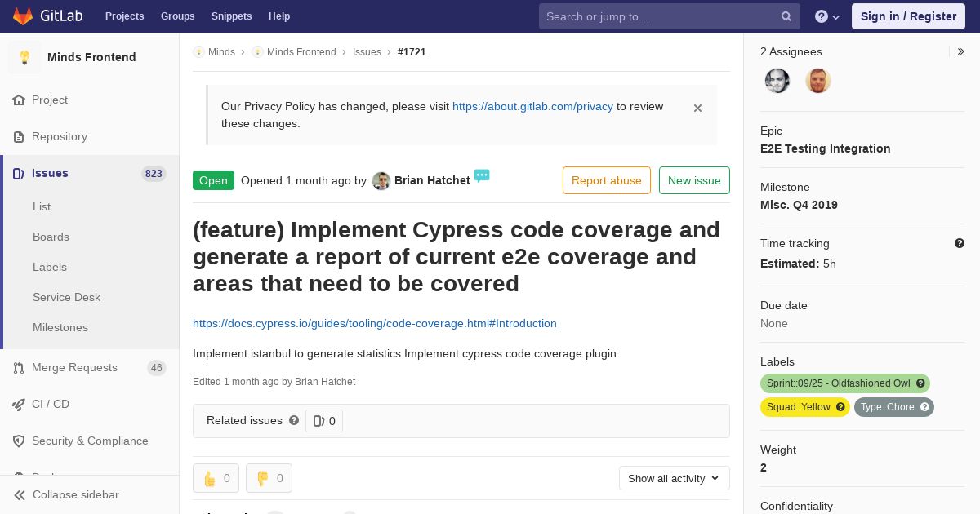Click the Issues breadcrumb link
Image resolution: width=980 pixels, height=514 pixels.
pyautogui.click(x=367, y=51)
